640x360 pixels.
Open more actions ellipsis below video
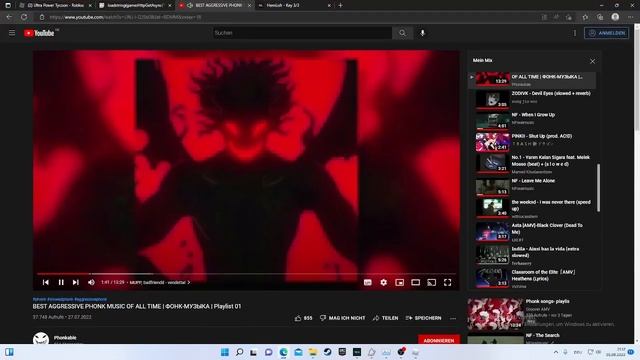coord(453,318)
